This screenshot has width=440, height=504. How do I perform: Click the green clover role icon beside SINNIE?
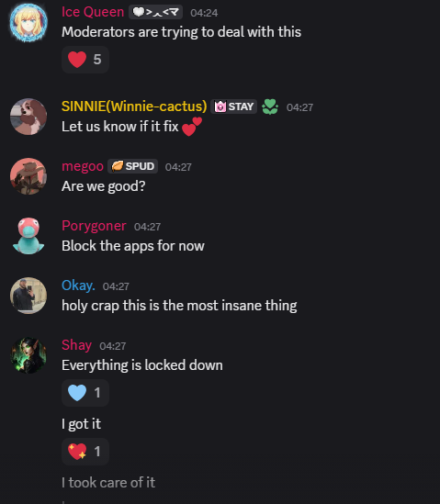point(270,106)
